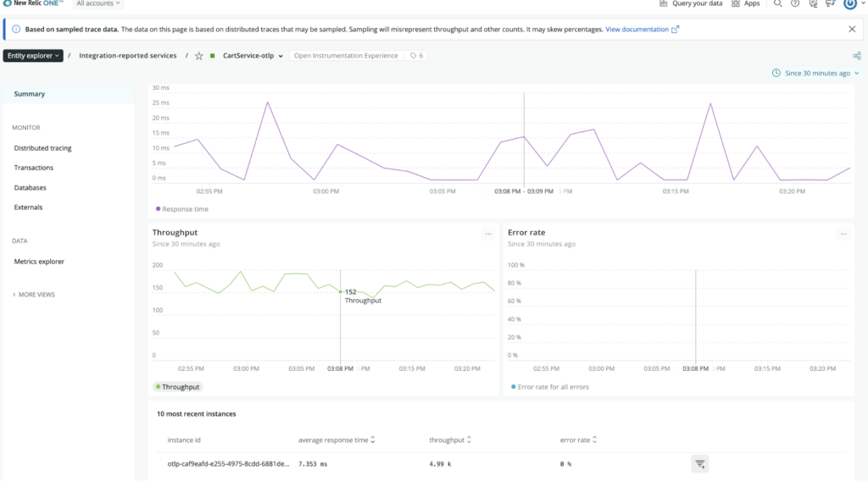This screenshot has width=868, height=481.
Task: Click the filter icon in instances table
Action: [x=699, y=463]
